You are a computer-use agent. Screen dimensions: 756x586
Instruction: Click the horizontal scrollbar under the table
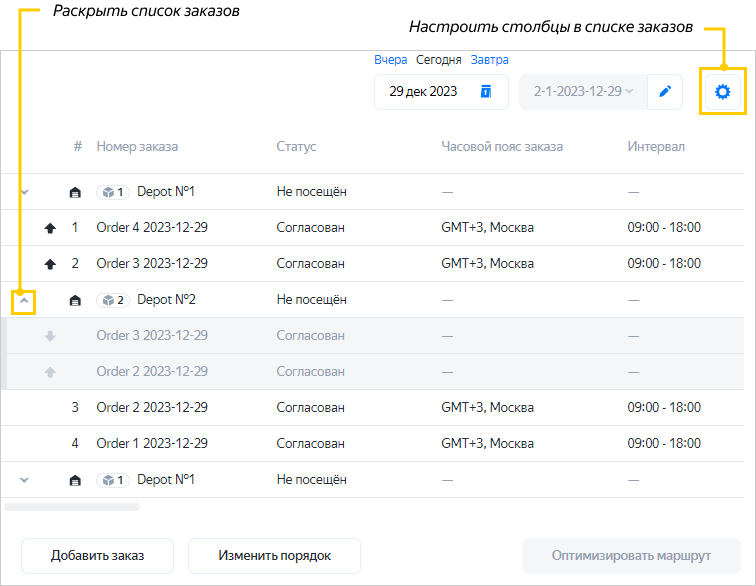pos(72,507)
